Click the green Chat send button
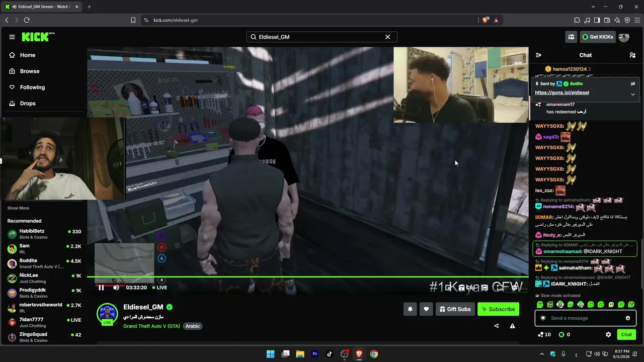Screen dimensions: 644x362 click(626, 334)
